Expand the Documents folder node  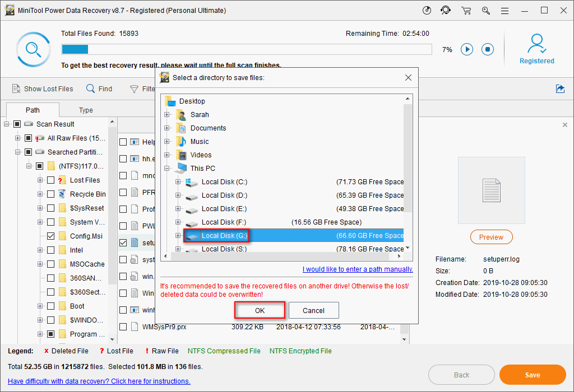(x=167, y=128)
